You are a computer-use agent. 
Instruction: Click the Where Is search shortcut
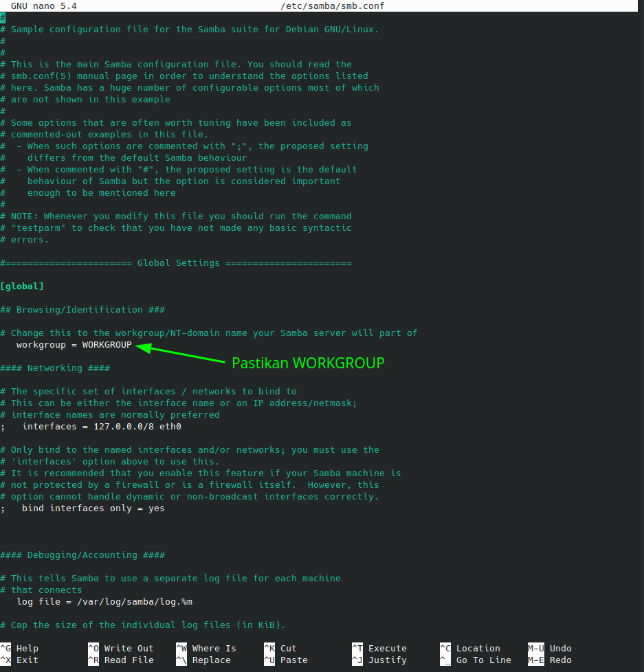click(214, 648)
